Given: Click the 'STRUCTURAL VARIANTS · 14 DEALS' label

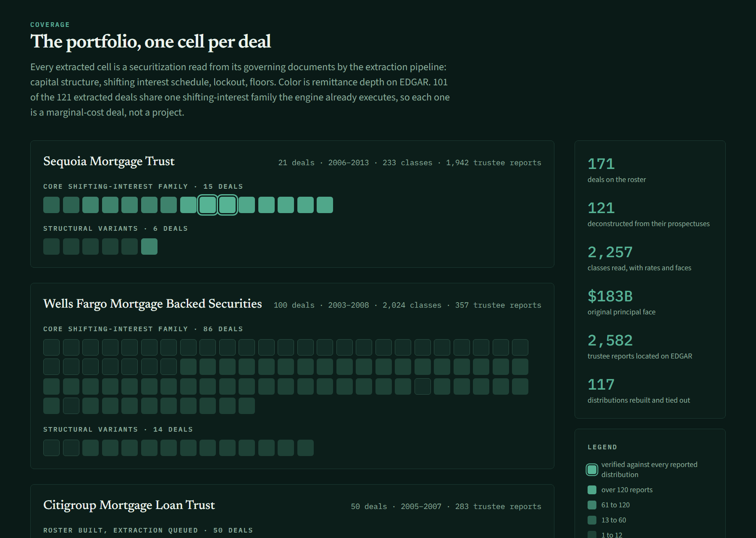Looking at the screenshot, I should coord(118,430).
